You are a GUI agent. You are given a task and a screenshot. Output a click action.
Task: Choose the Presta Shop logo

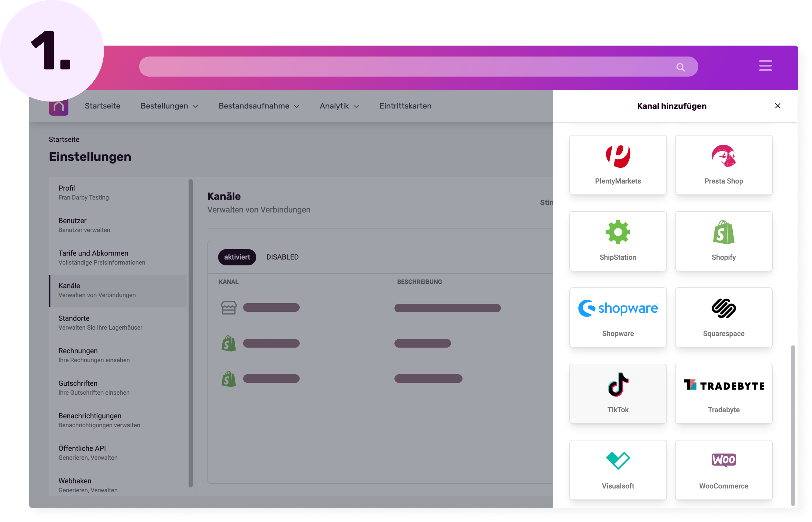pos(723,156)
